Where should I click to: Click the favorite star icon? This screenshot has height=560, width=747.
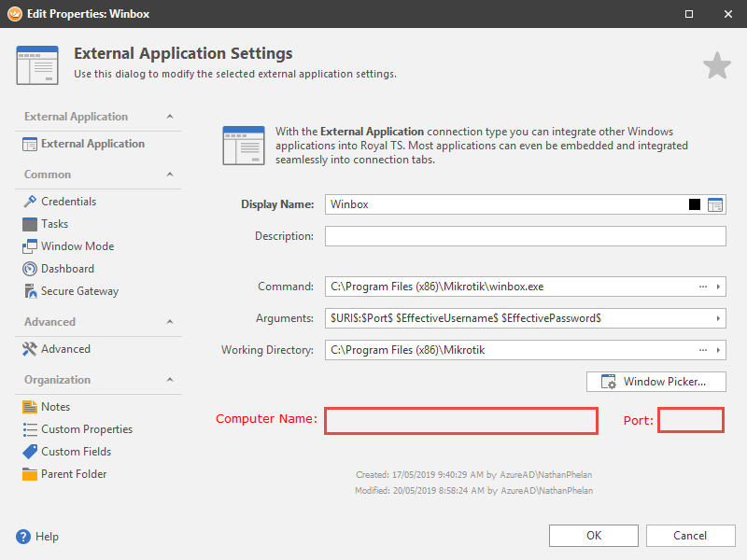tap(716, 65)
